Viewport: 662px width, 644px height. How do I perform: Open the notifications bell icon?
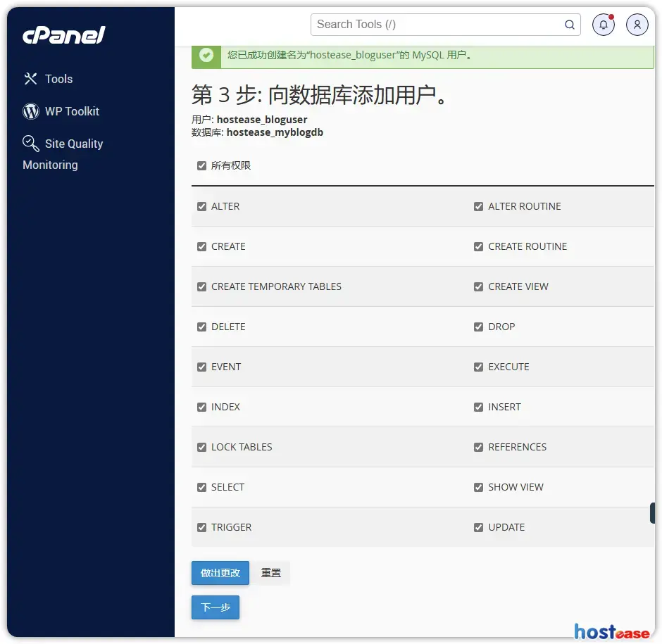(603, 25)
